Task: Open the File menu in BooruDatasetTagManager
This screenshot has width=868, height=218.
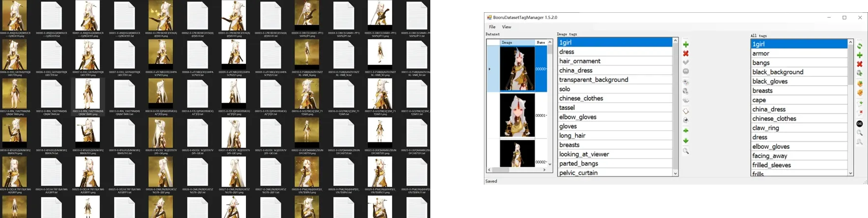Action: [x=492, y=27]
